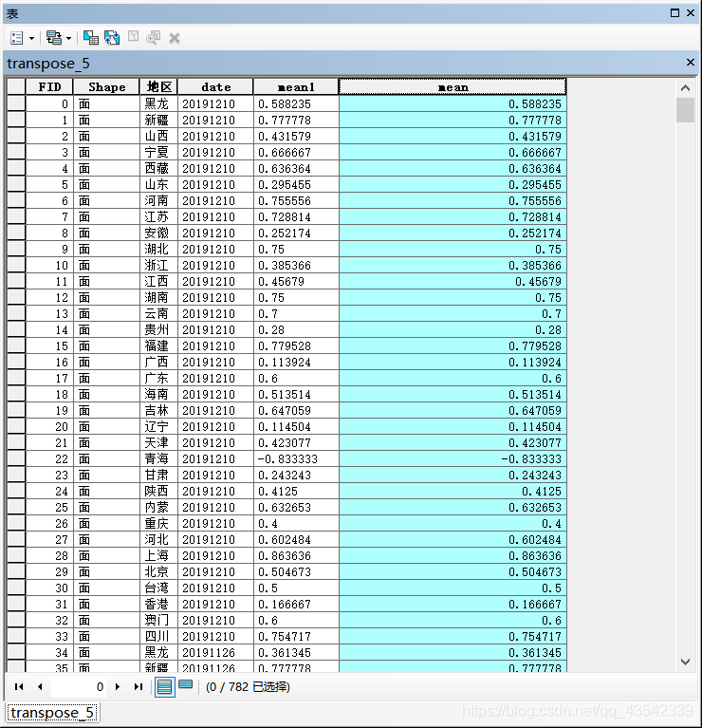
Task: Select row FID 0 with the row selector
Action: pyautogui.click(x=16, y=103)
